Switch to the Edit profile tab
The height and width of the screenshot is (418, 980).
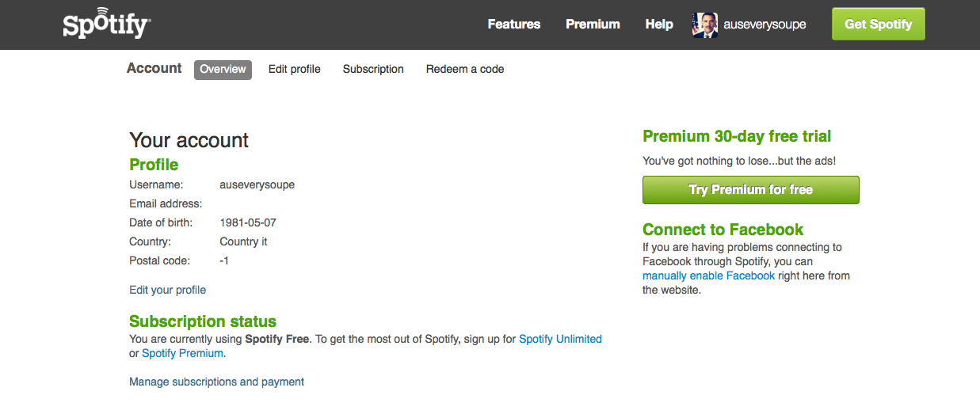click(295, 70)
